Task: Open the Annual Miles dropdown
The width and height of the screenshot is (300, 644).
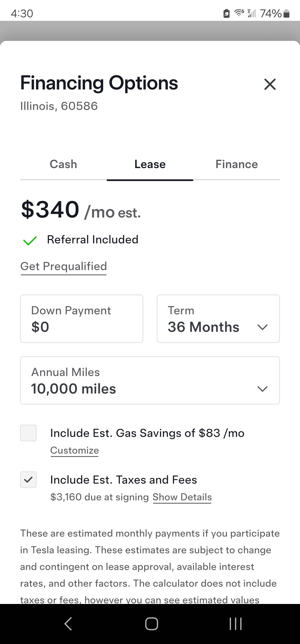Action: [150, 380]
